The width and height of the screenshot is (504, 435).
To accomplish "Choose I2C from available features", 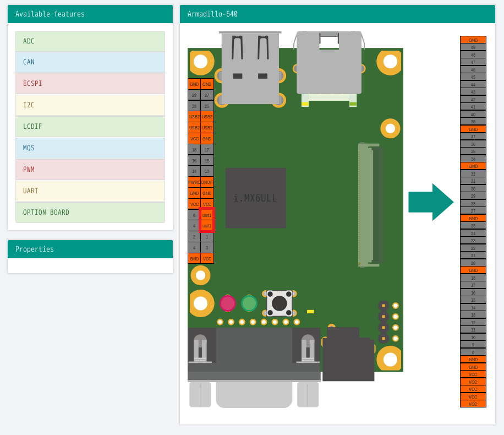I will pyautogui.click(x=90, y=105).
